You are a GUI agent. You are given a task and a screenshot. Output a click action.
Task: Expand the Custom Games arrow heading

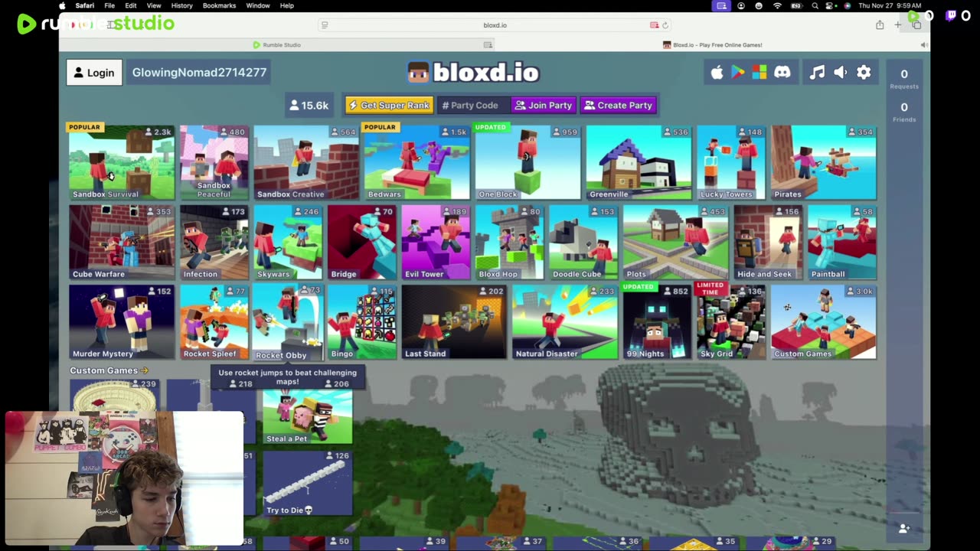click(x=109, y=370)
